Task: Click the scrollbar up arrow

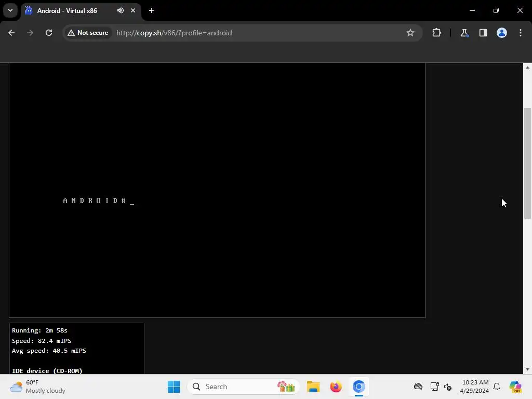Action: tap(527, 68)
